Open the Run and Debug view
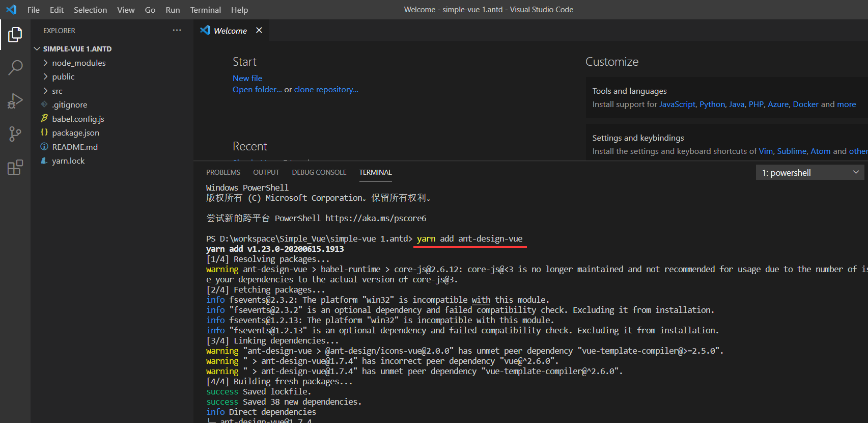Screen dimensions: 868x423 coord(15,100)
